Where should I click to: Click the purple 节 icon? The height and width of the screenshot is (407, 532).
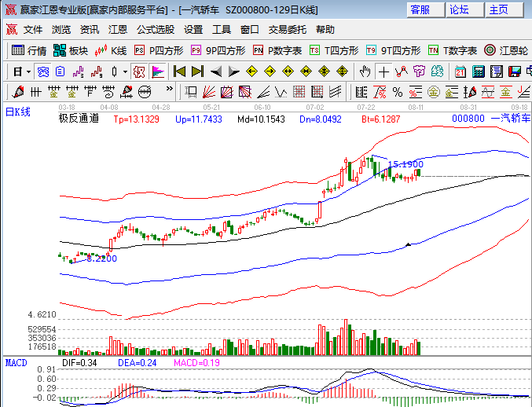pos(420,72)
